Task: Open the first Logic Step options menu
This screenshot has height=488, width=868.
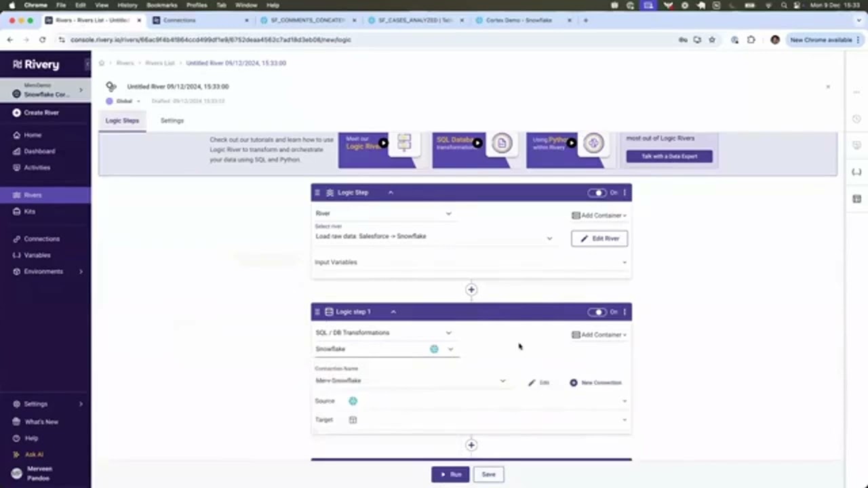Action: click(x=625, y=192)
